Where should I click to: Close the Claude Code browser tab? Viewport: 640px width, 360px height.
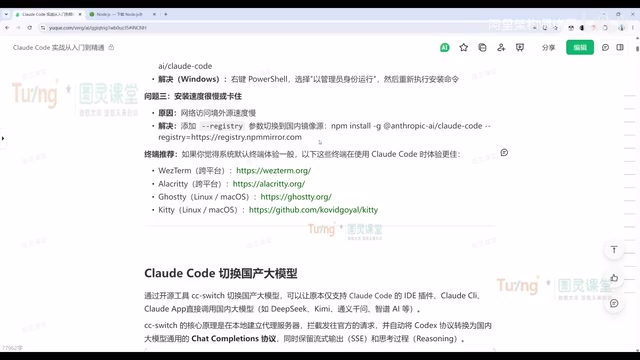coord(80,14)
